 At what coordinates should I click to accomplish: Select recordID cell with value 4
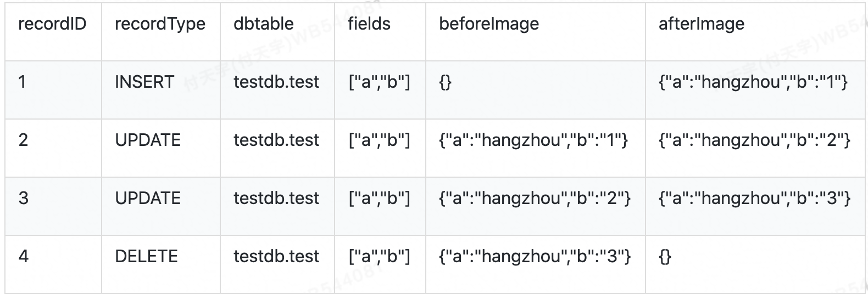23,256
